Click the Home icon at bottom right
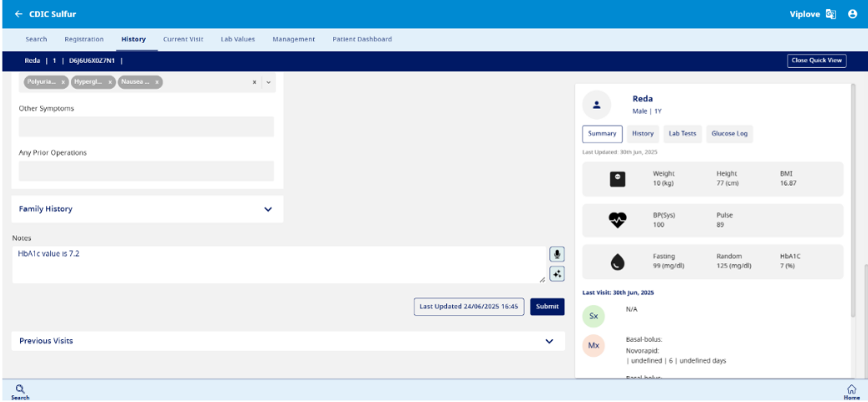Screen dimensions: 868x402 851,389
